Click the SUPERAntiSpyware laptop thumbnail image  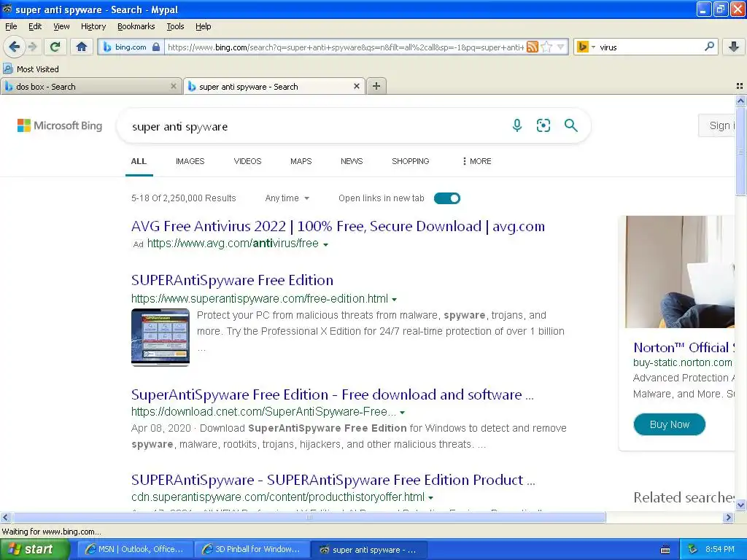[160, 337]
